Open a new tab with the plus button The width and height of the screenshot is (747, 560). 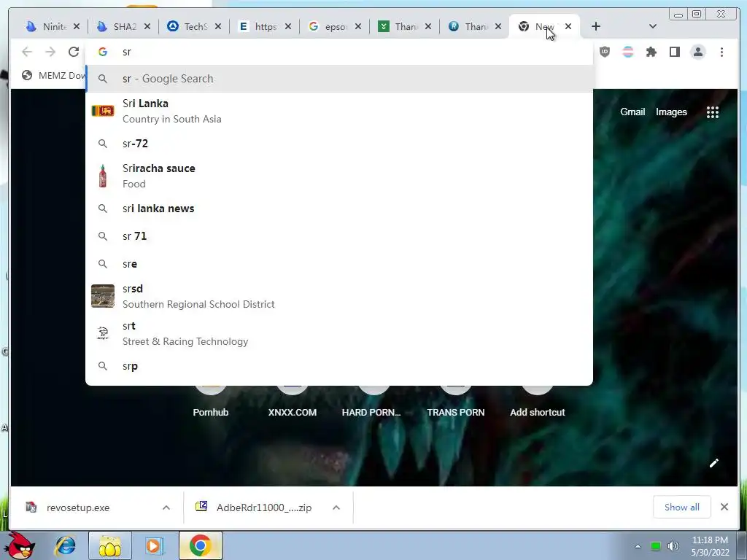(595, 26)
